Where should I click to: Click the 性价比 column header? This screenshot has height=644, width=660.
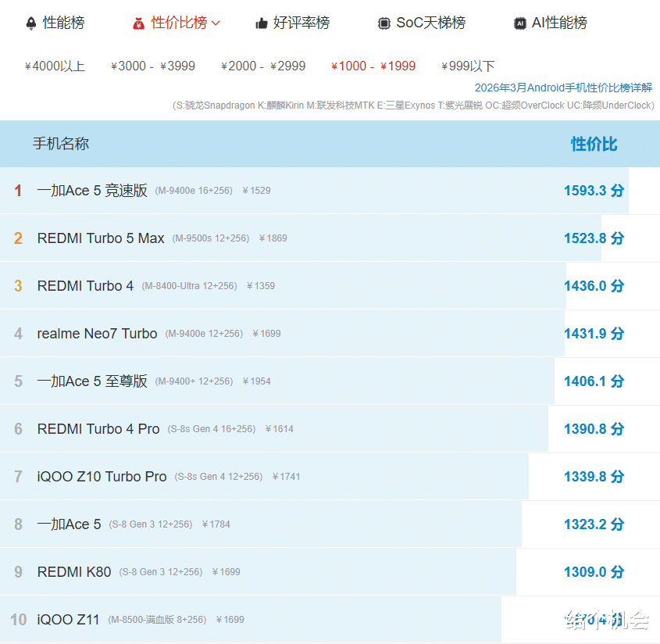click(x=594, y=144)
